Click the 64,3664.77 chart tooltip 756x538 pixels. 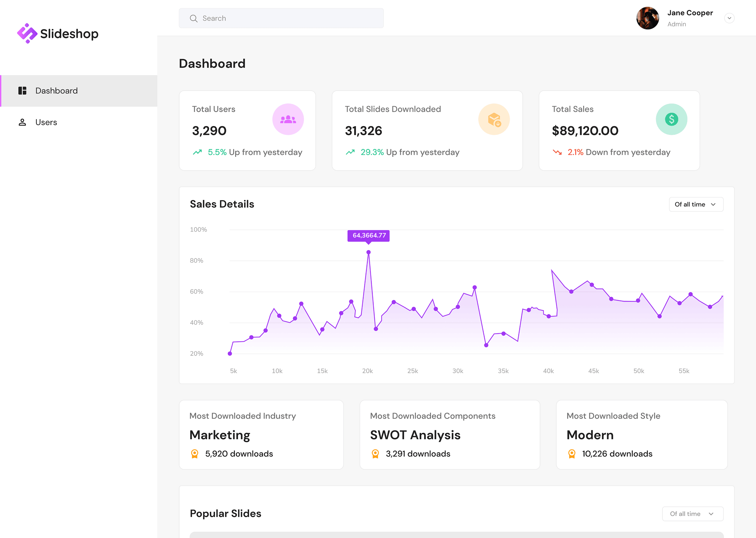tap(369, 236)
